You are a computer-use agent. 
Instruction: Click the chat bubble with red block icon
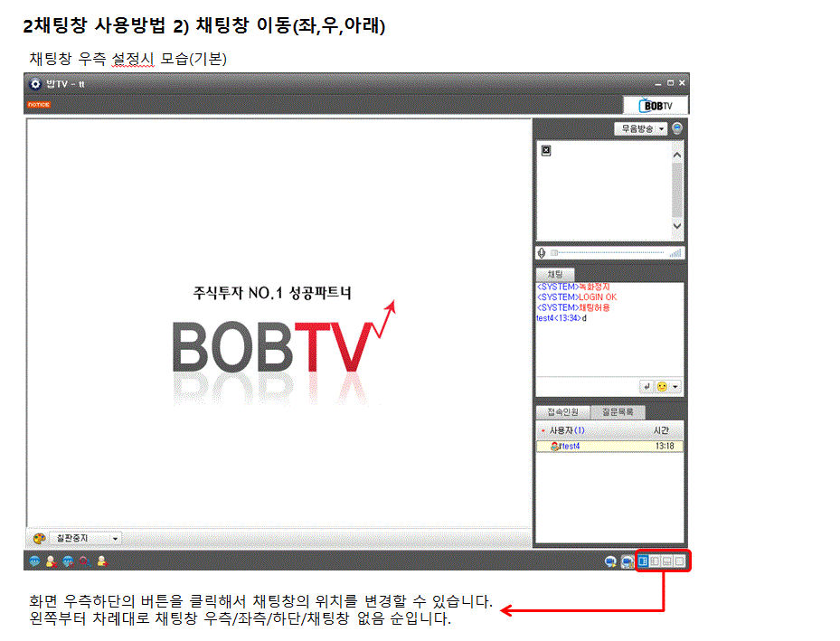[x=68, y=561]
